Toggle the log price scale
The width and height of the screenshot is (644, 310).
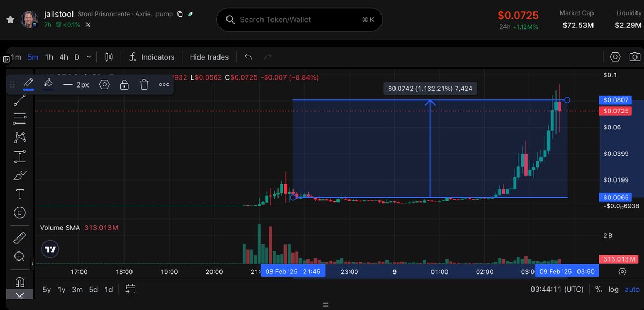coord(613,290)
